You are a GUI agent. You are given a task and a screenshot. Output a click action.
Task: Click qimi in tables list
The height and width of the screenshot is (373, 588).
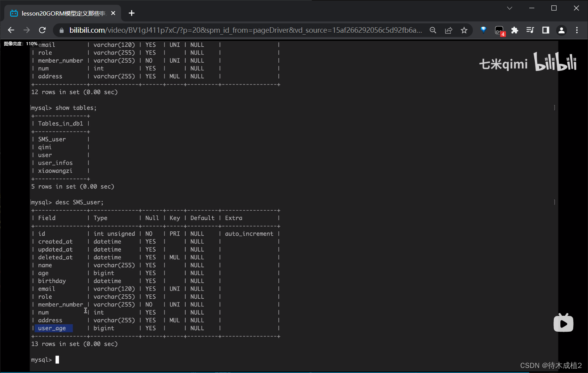click(45, 147)
